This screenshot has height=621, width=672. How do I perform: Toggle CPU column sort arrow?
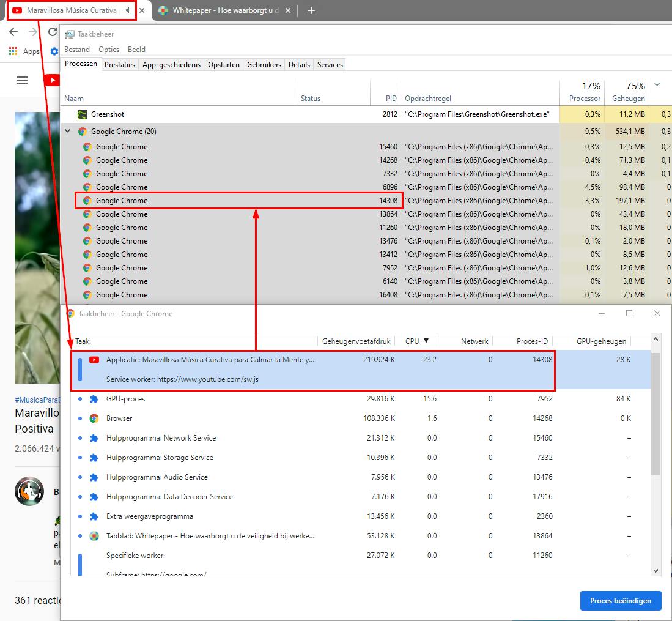click(426, 341)
